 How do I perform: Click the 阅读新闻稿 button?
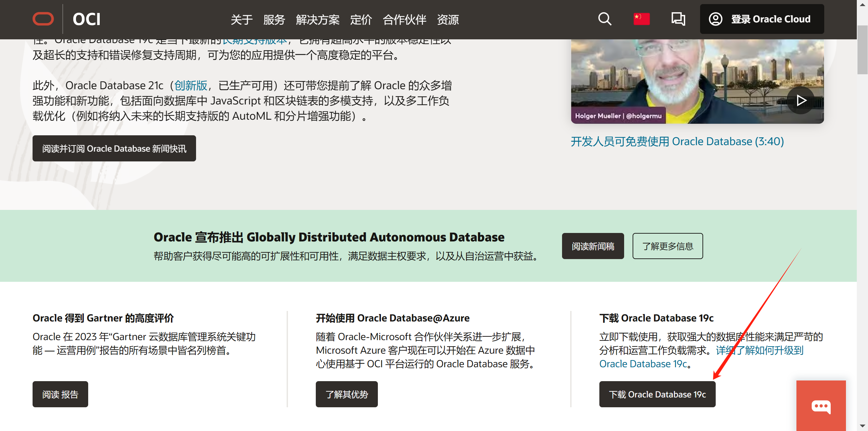click(x=593, y=246)
